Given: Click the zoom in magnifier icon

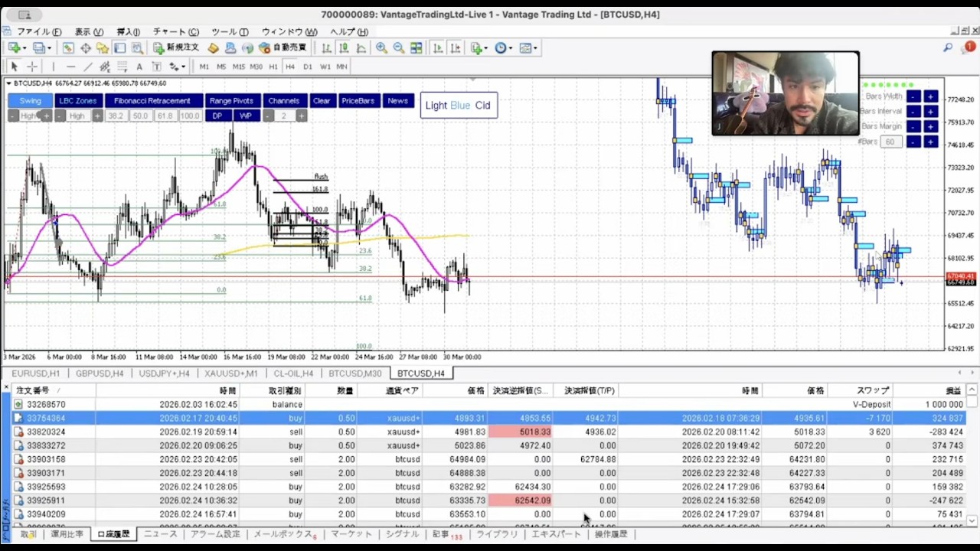Looking at the screenshot, I should pyautogui.click(x=381, y=47).
